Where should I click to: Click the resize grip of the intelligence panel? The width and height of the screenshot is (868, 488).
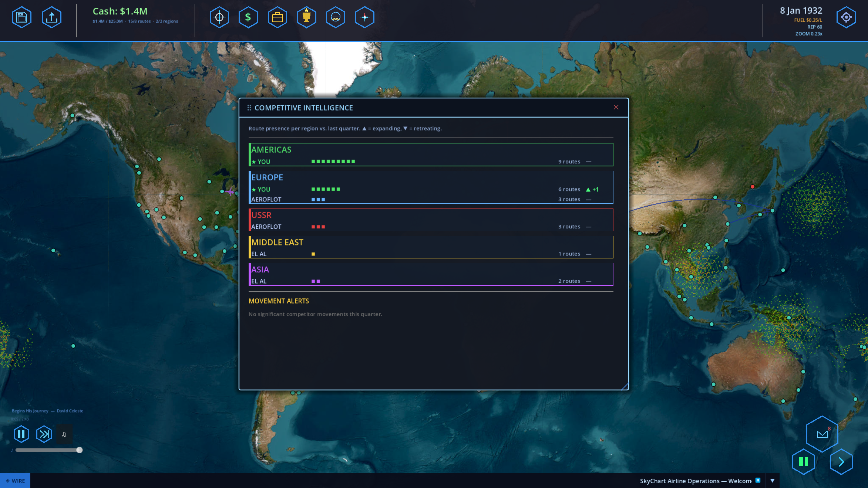tap(625, 386)
